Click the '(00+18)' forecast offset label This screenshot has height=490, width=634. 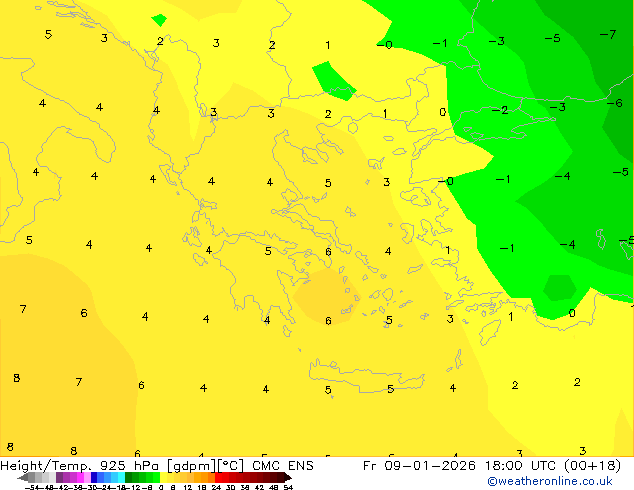pos(592,466)
